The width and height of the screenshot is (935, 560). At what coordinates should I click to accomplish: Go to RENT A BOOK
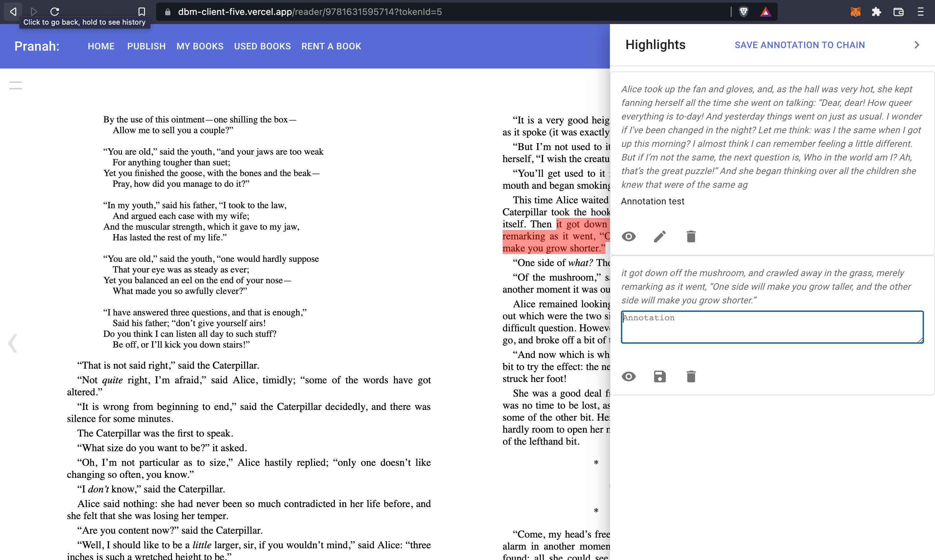click(x=331, y=46)
